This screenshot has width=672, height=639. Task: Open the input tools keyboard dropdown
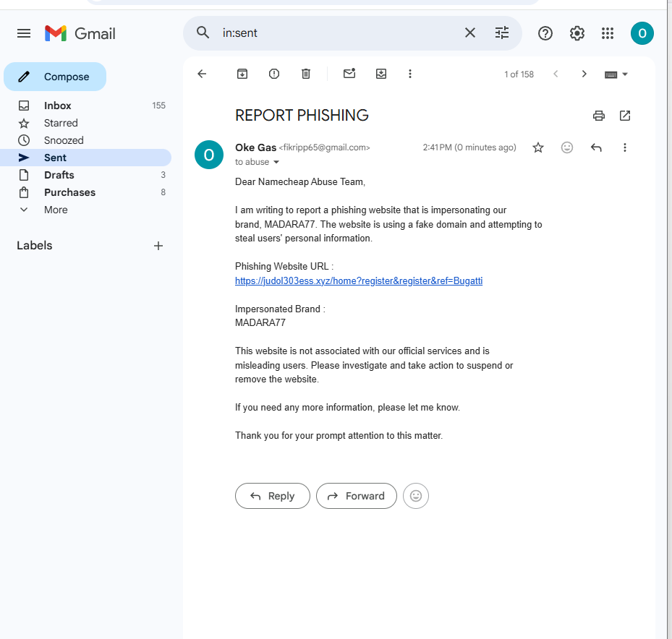616,74
